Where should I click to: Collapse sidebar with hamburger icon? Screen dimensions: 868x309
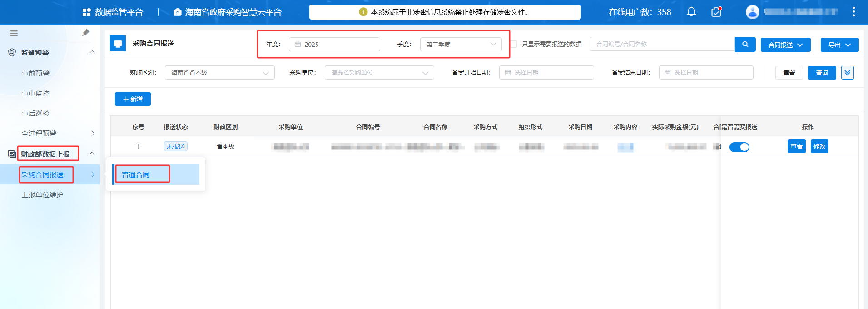(x=14, y=33)
